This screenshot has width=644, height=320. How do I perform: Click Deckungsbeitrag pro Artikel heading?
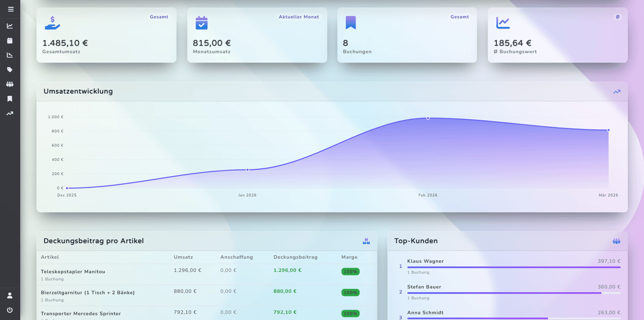pyautogui.click(x=93, y=241)
